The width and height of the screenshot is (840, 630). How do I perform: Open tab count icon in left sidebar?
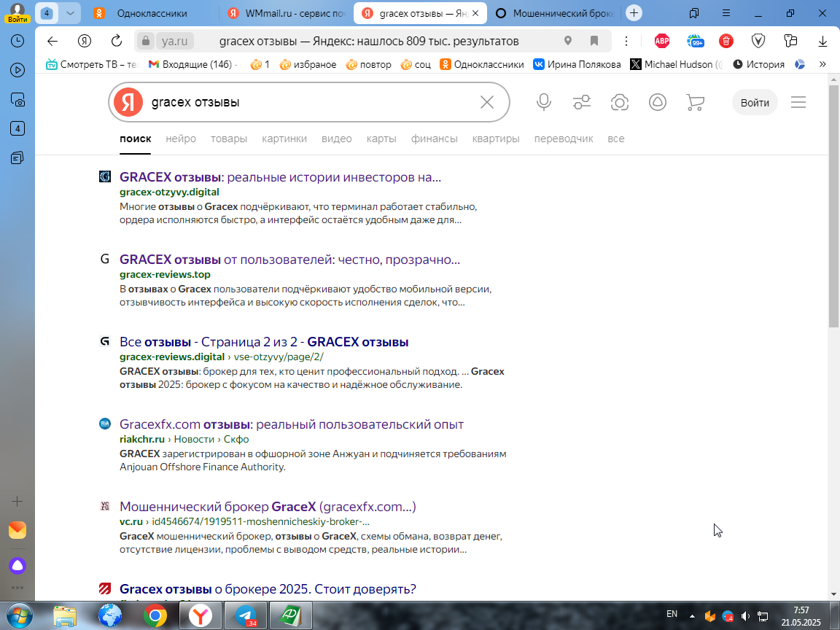click(x=17, y=128)
